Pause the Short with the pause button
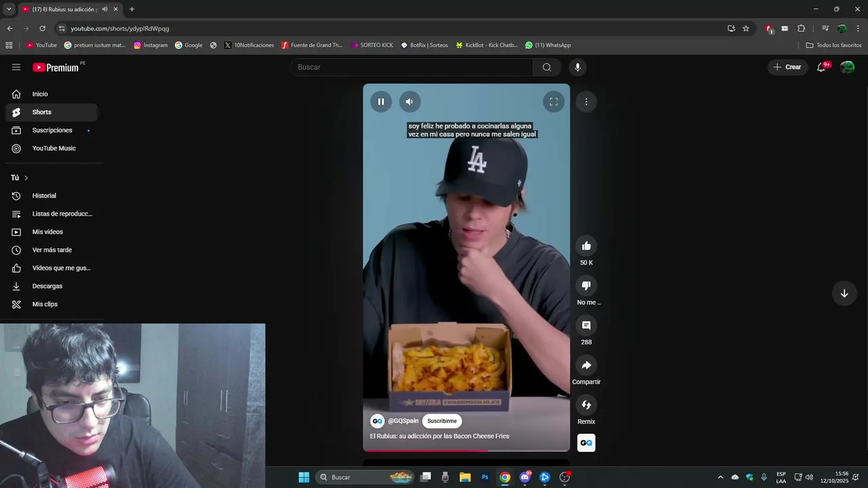 coord(381,102)
